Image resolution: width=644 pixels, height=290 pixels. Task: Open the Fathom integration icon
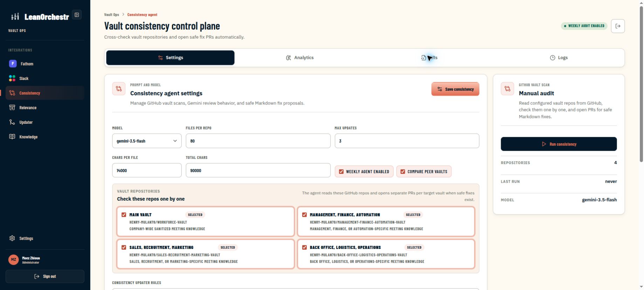(x=13, y=63)
